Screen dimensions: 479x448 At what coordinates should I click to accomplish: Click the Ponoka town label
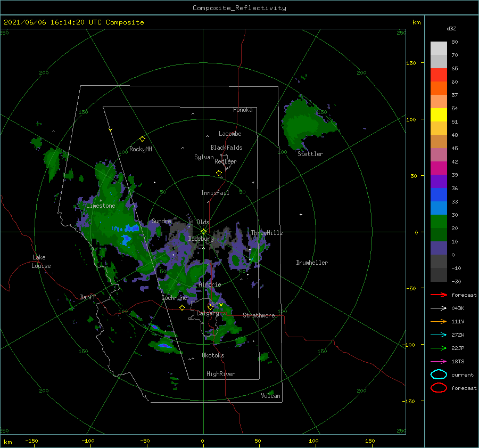243,110
